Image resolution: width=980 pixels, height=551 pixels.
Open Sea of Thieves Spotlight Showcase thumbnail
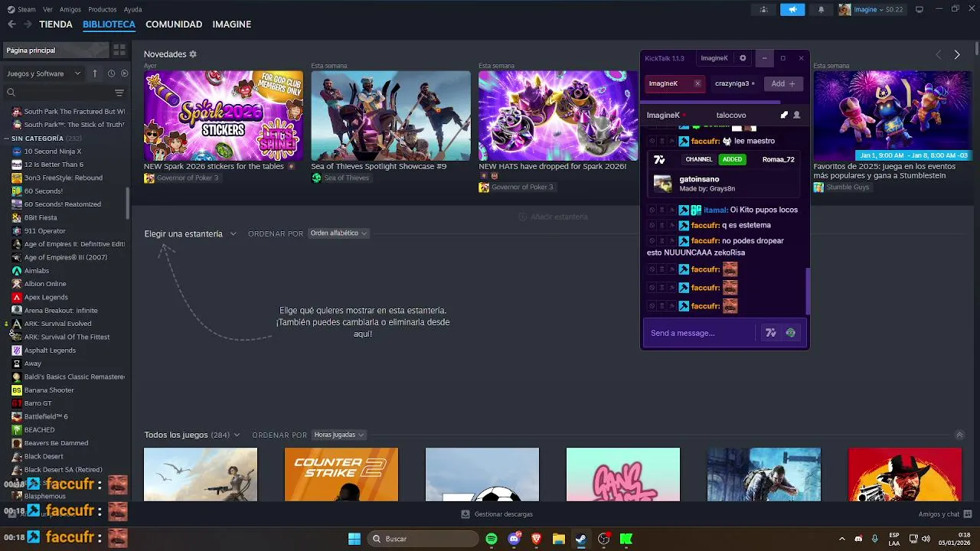coord(390,116)
